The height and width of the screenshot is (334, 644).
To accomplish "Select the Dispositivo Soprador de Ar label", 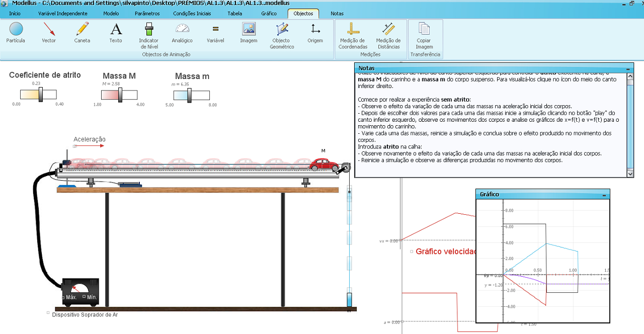I will point(85,315).
